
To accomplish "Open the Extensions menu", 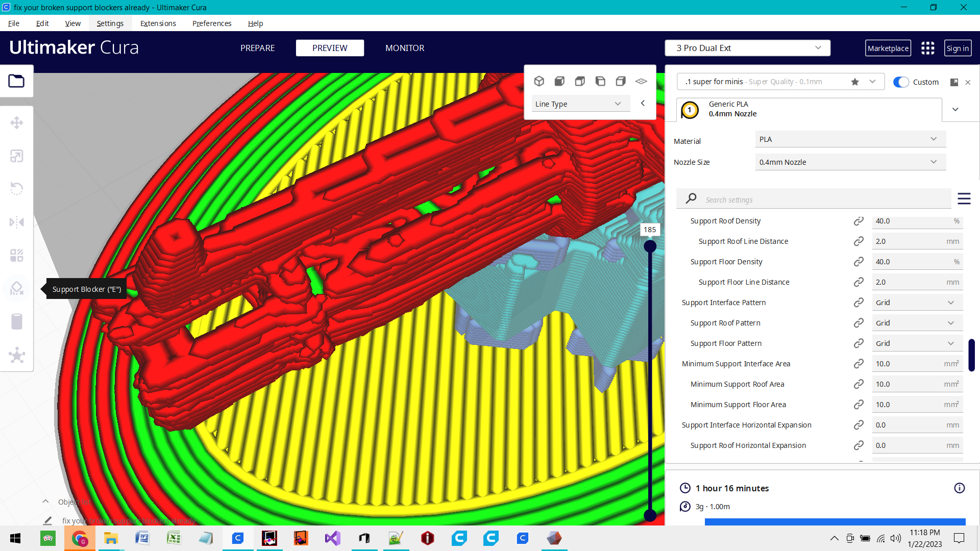I will point(158,23).
